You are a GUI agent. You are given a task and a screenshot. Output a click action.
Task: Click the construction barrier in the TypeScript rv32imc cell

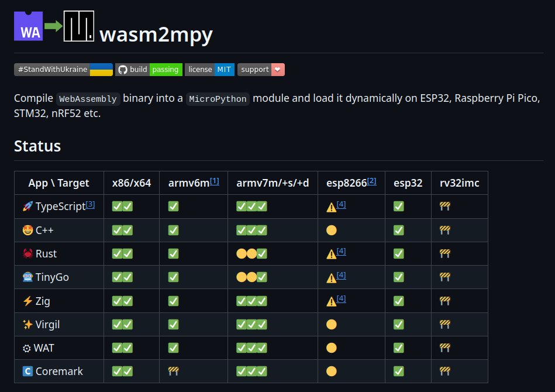pyautogui.click(x=445, y=206)
